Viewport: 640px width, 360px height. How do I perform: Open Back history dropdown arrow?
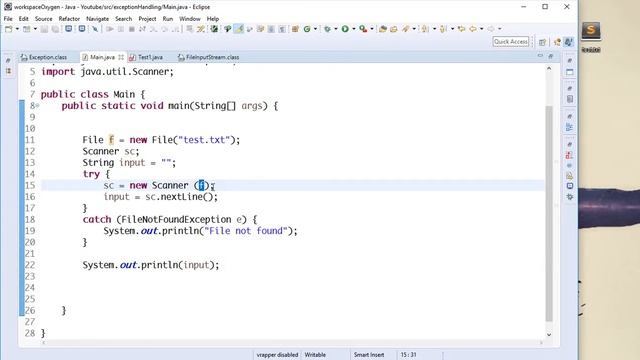[482, 29]
